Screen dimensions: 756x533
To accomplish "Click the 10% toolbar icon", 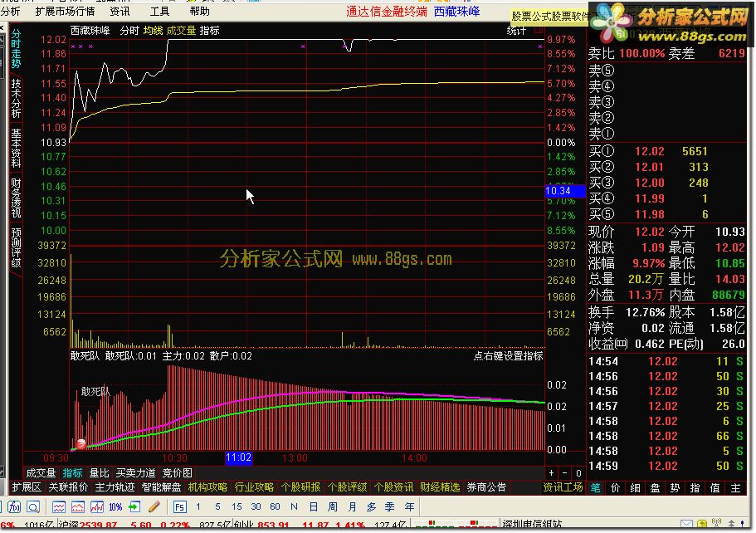I will [x=115, y=507].
